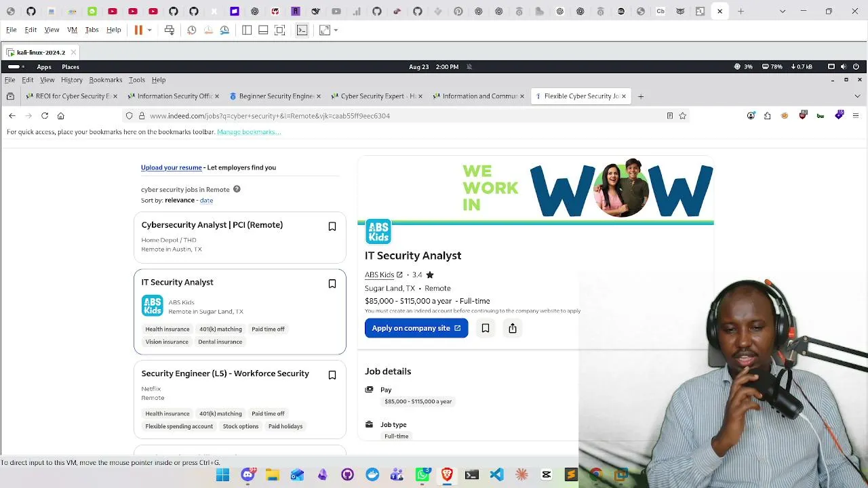Screen dimensions: 868x488
Task: Open the Terminal from the Windows taskbar
Action: 472,475
